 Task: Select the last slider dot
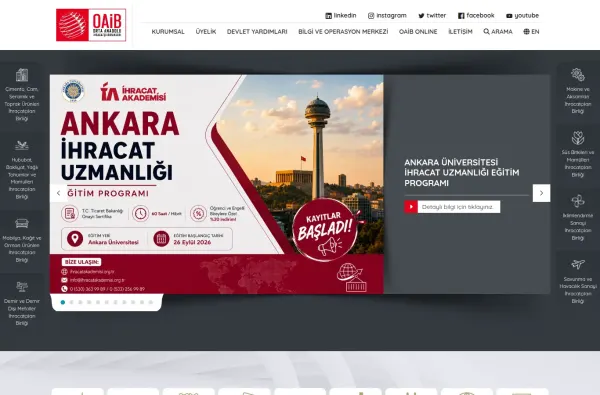click(151, 302)
